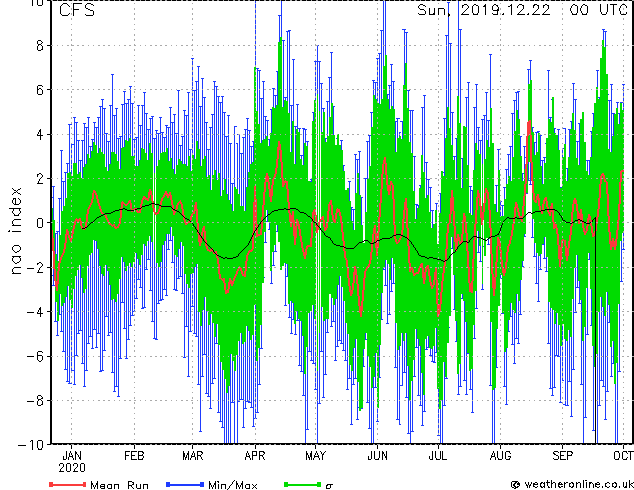Click the Sun, 2019.12.22 00 UTC date label
634x490 pixels.
[x=522, y=10]
